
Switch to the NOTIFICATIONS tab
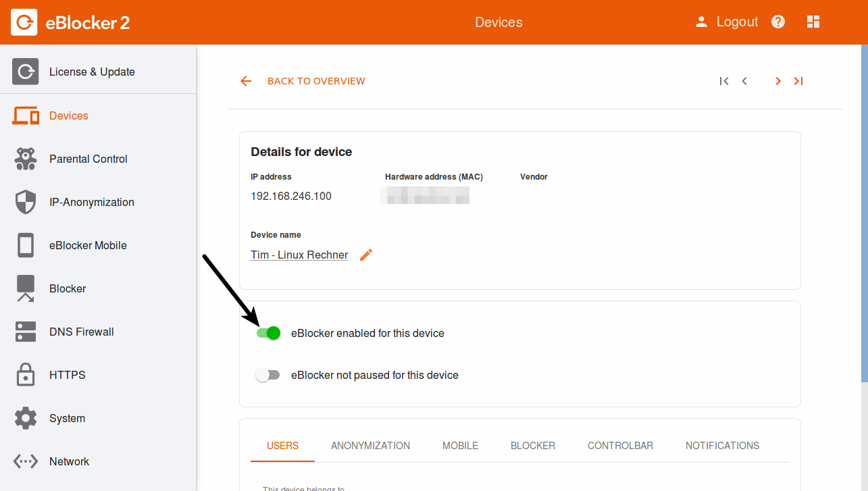[722, 446]
